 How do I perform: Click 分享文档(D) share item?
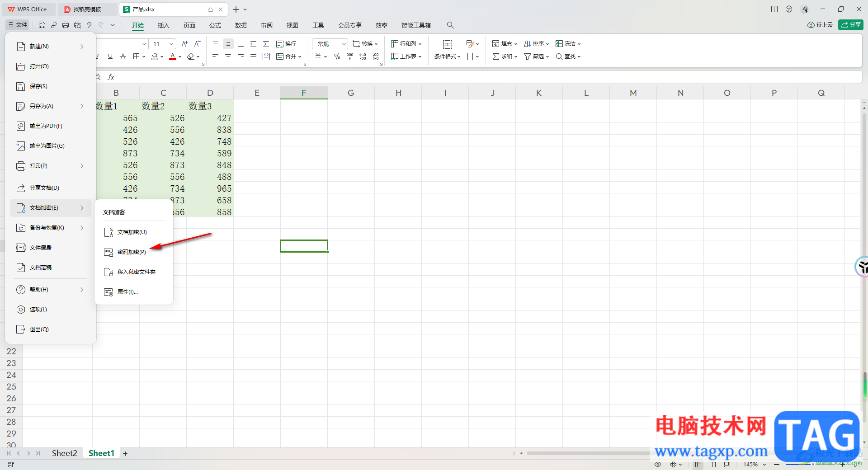click(44, 188)
